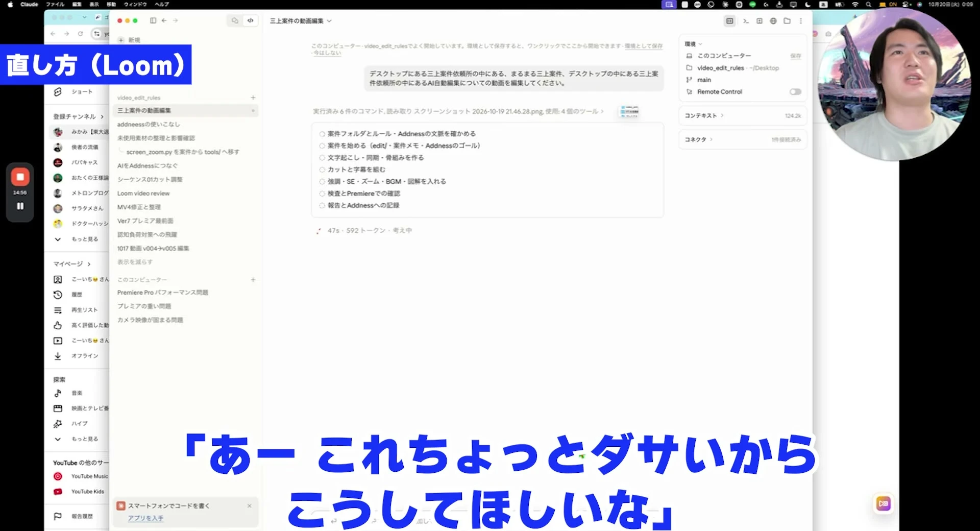Click the upload arrow box icon in the Claude toolbar
This screenshot has height=531, width=980.
759,21
